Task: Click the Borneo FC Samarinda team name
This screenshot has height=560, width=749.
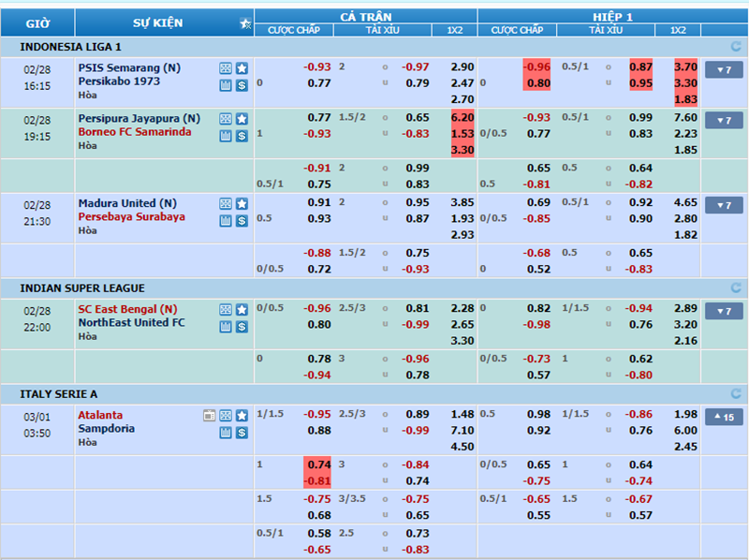Action: pos(134,132)
